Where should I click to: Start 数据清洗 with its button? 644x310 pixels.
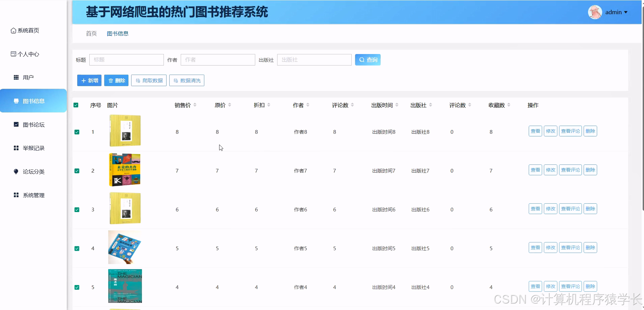click(187, 80)
